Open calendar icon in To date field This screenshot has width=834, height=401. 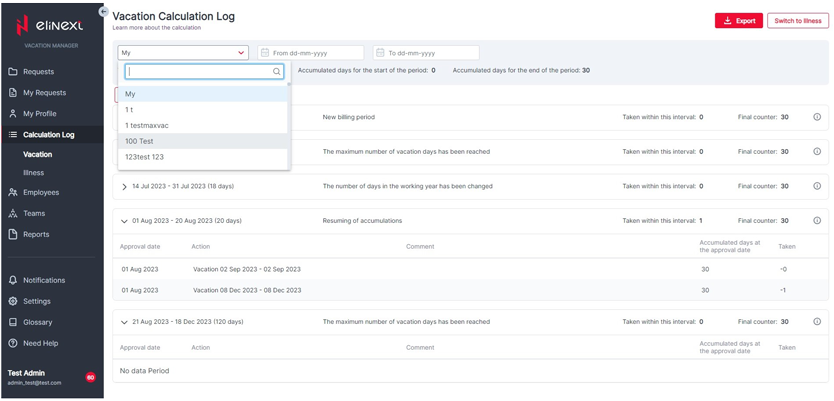pyautogui.click(x=381, y=53)
